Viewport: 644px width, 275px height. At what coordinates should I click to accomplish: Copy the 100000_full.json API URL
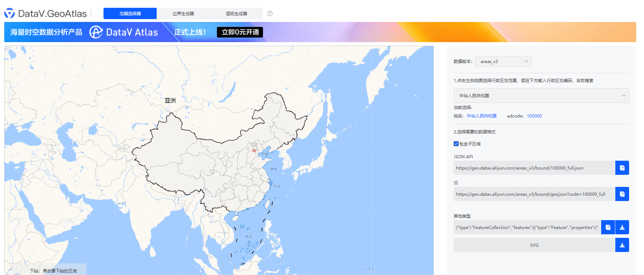coord(622,168)
